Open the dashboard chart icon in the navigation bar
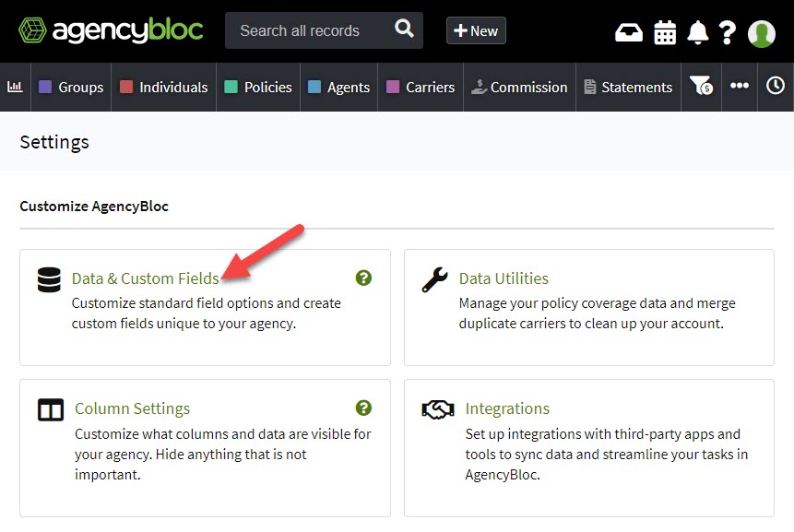The height and width of the screenshot is (532, 794). 15,87
